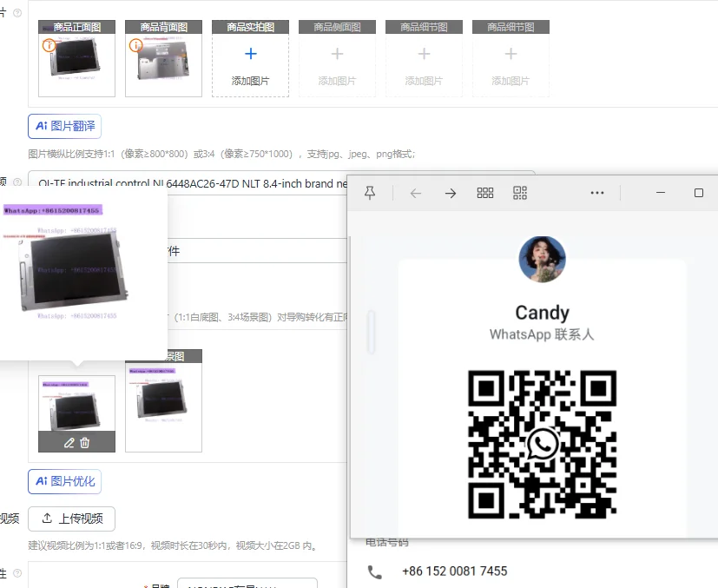
Task: Add image to 商品实拍图 slot
Action: (x=250, y=65)
